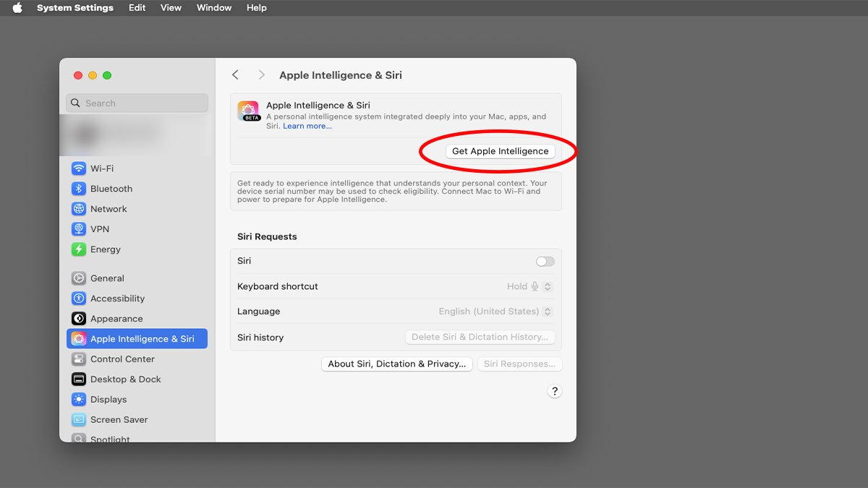Screen dimensions: 868x488
Task: Open the Edit menu
Action: point(137,8)
